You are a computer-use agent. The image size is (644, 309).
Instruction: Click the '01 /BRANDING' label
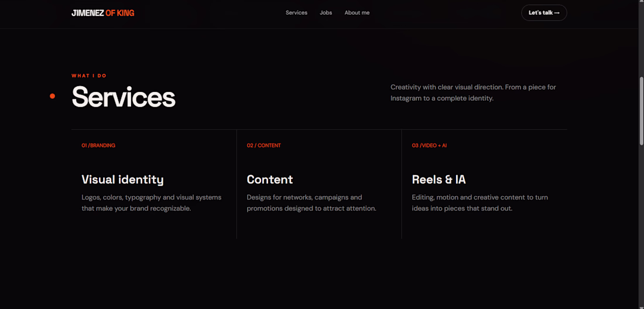coord(98,145)
